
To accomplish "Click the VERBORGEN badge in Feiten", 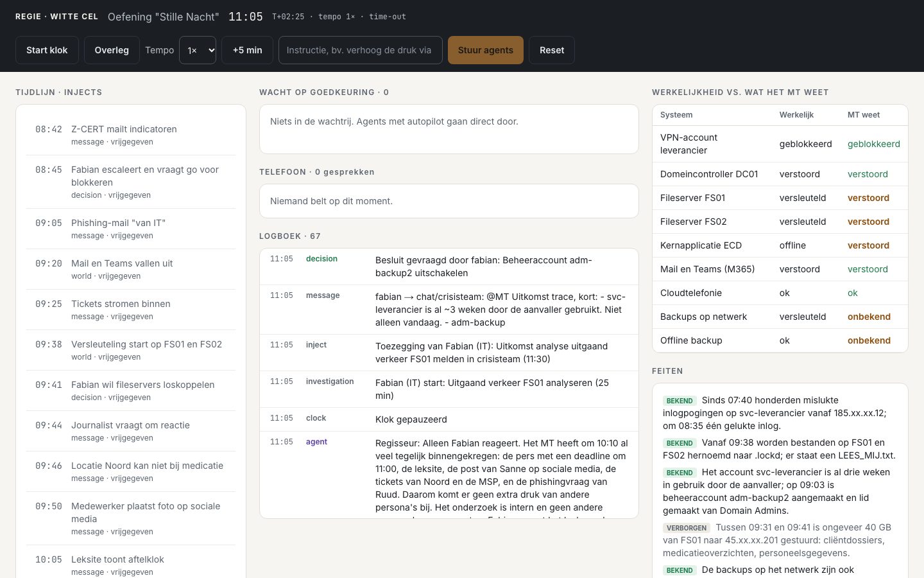I will pos(687,528).
